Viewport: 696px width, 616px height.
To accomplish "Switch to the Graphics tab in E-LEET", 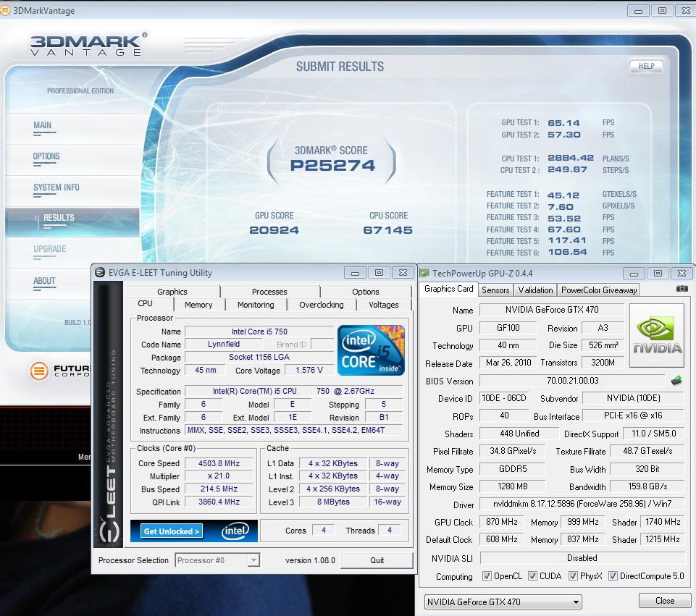I will (x=172, y=292).
